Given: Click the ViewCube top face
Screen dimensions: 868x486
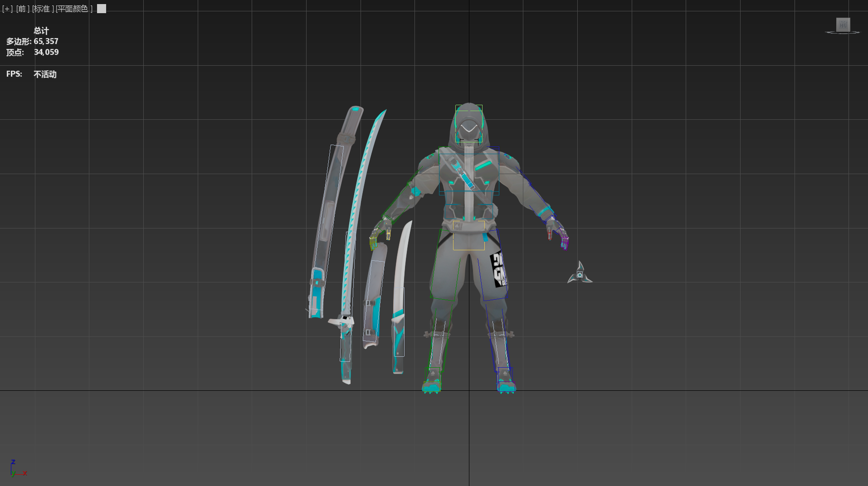Looking at the screenshot, I should point(843,19).
